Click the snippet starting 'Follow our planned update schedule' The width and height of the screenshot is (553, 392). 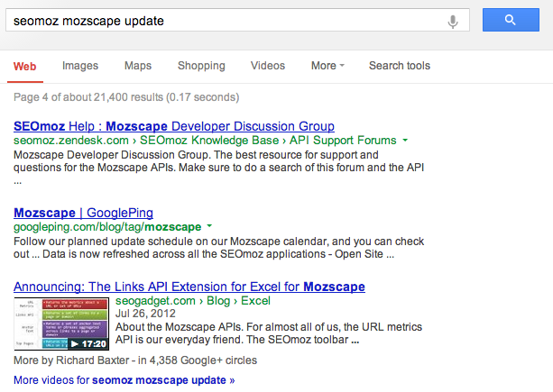pyautogui.click(x=218, y=248)
